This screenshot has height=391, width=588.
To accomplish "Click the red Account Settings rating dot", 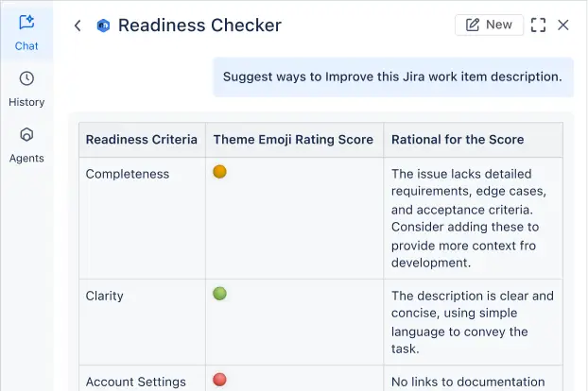I will tap(219, 380).
